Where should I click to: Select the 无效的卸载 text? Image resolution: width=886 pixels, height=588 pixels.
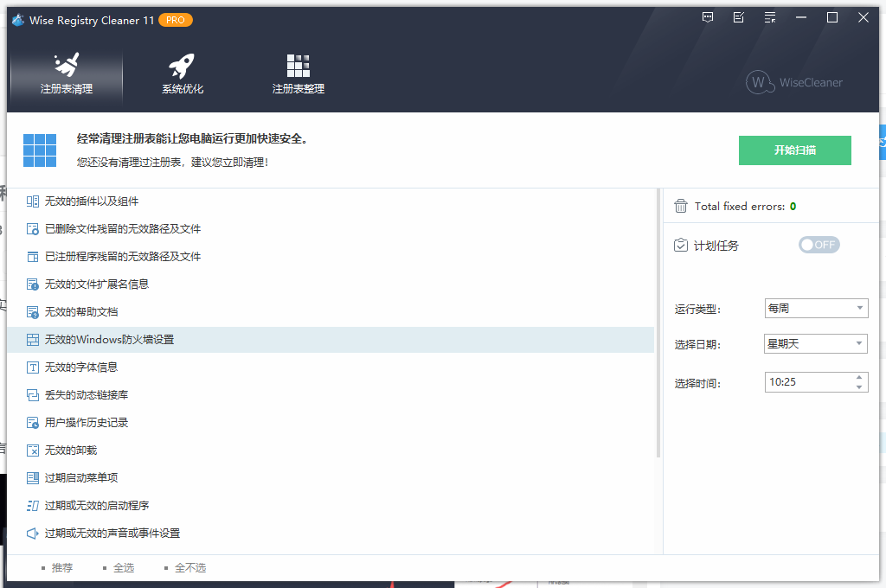71,451
